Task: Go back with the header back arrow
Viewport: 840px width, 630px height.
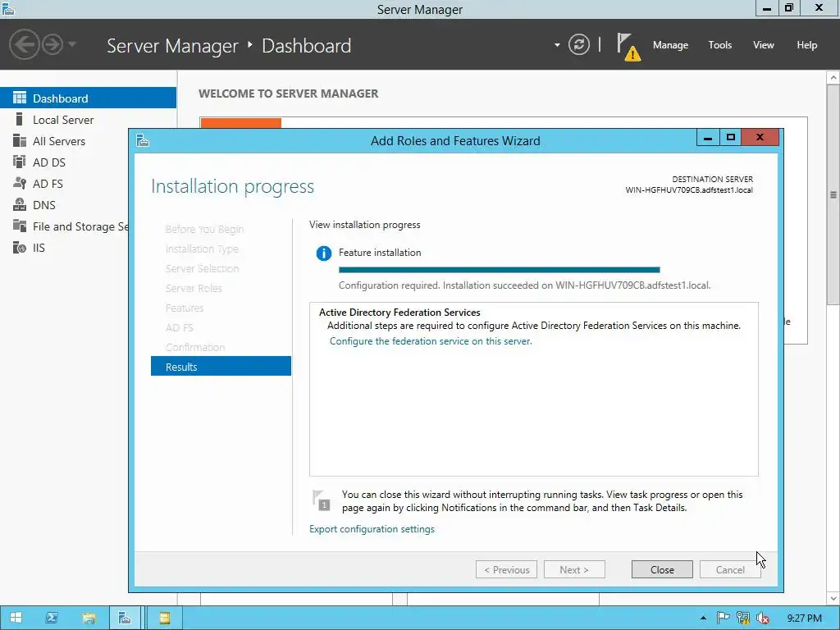Action: tap(24, 44)
